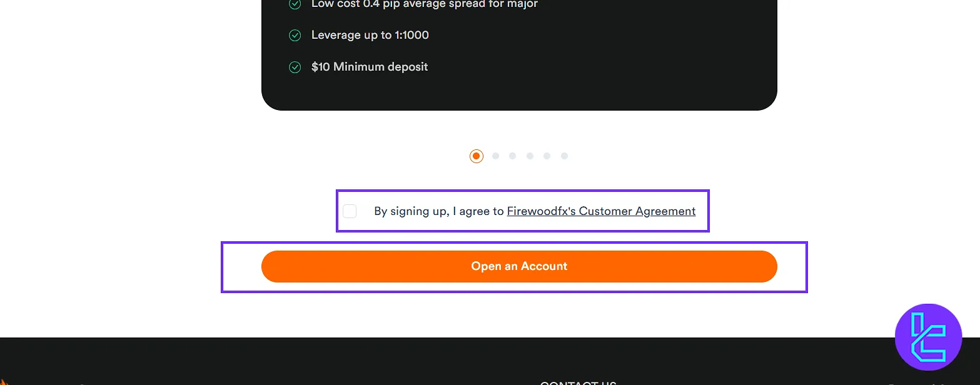Switch to the second carousel slide dot

(496, 156)
